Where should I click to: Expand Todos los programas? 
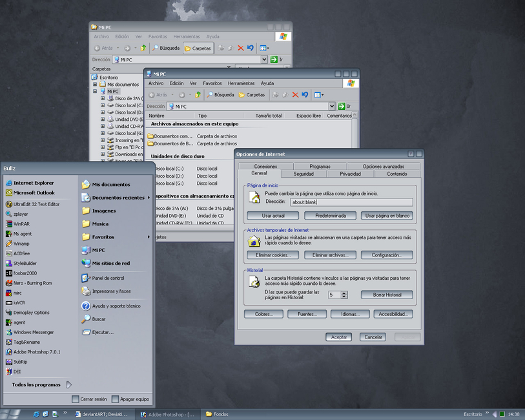41,384
